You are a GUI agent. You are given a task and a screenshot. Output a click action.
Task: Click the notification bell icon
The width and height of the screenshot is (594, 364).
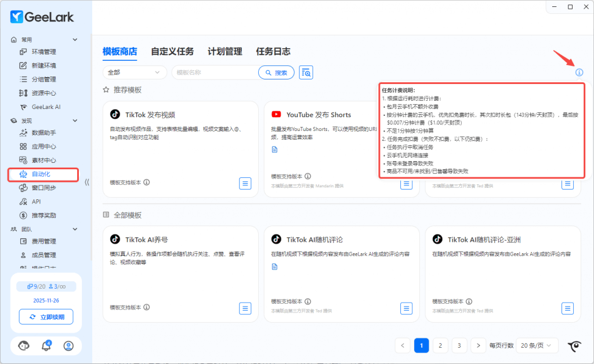[46, 345]
